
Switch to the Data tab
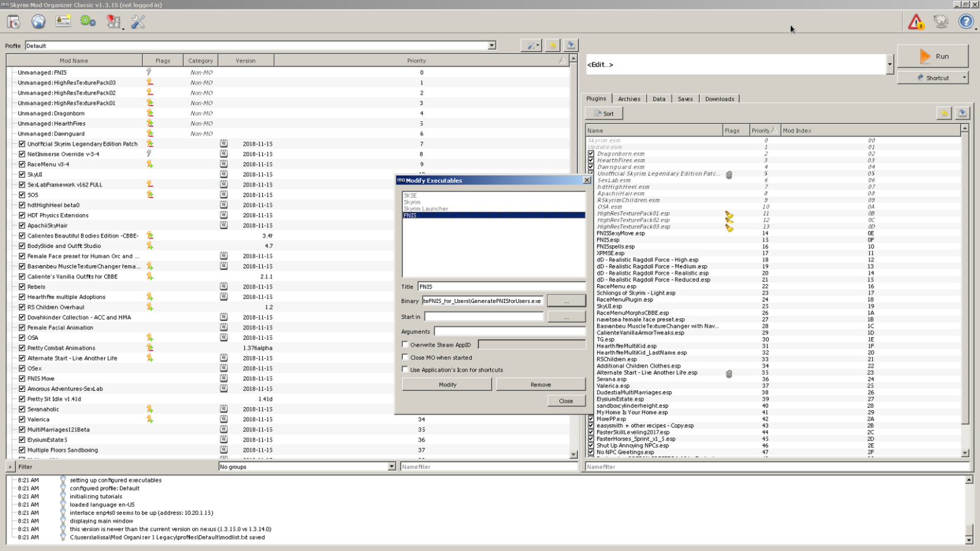(x=659, y=99)
